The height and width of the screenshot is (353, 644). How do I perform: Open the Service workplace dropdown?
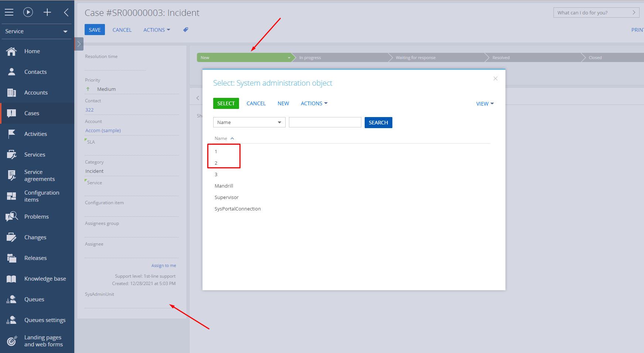pos(36,31)
